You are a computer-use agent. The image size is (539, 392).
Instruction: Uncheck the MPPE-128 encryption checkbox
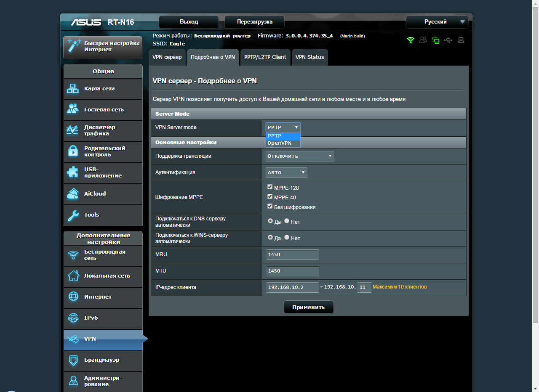(x=270, y=187)
